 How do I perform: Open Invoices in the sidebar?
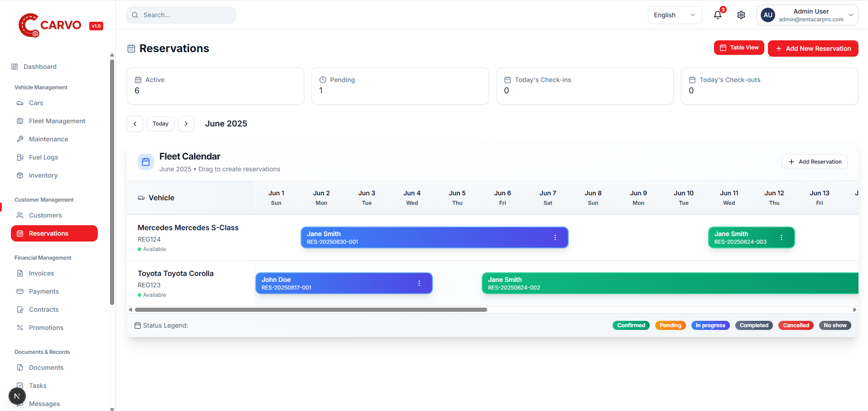pyautogui.click(x=41, y=273)
